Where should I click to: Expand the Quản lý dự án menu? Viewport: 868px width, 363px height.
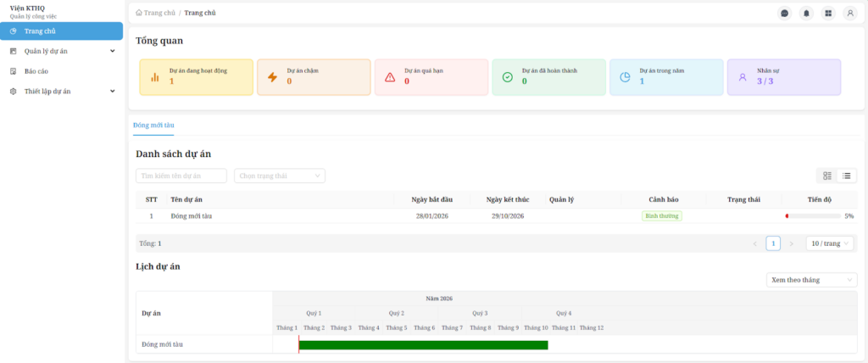(x=112, y=51)
